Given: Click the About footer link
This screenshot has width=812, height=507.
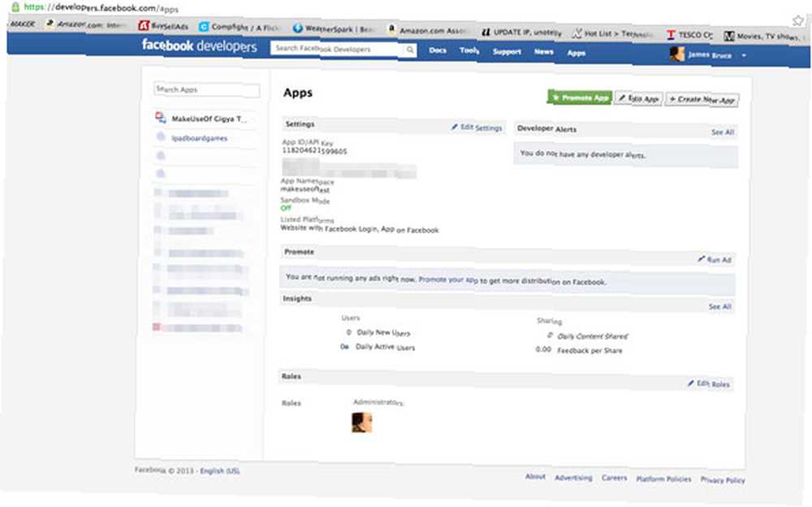Looking at the screenshot, I should (535, 476).
